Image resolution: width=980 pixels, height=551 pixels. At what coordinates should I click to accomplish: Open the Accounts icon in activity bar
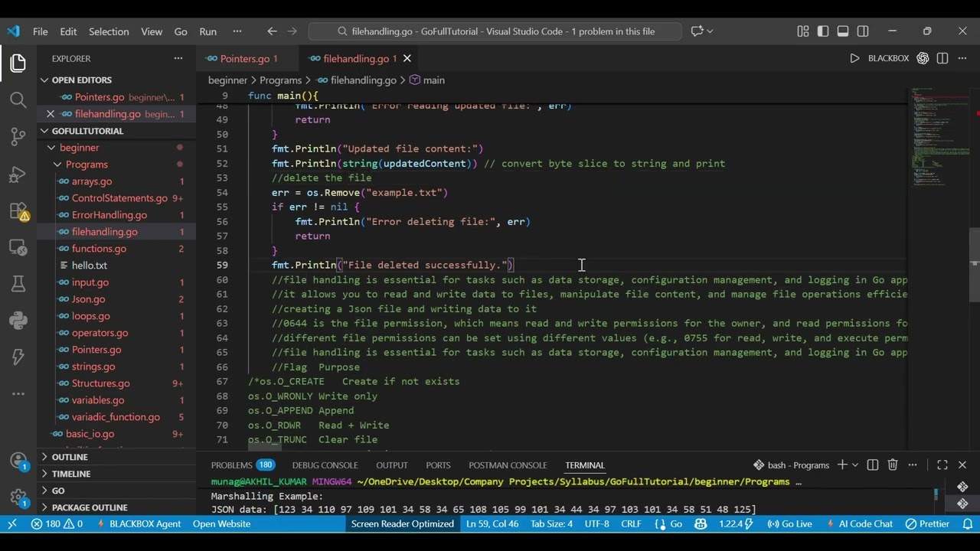pyautogui.click(x=18, y=461)
